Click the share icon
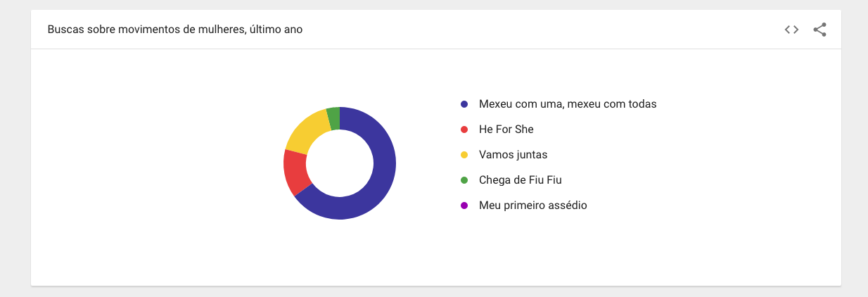The image size is (868, 297). [x=819, y=30]
